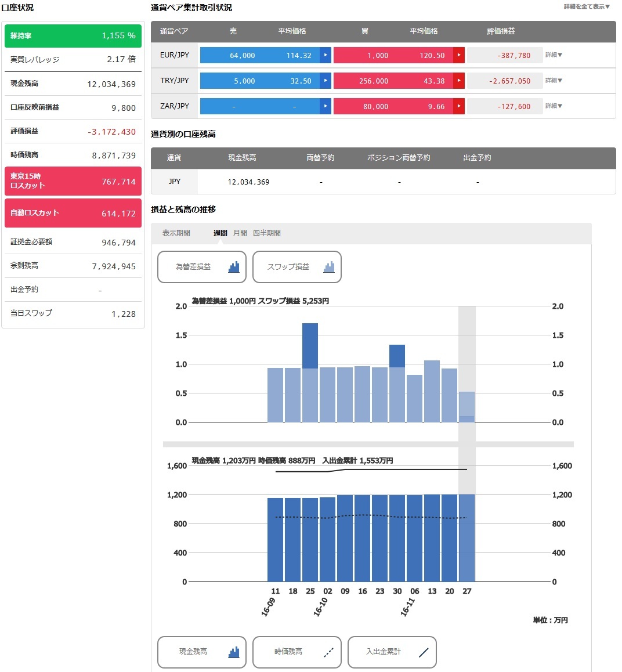Click TRY/JPY sell arrow icon
622x672 pixels.
326,81
